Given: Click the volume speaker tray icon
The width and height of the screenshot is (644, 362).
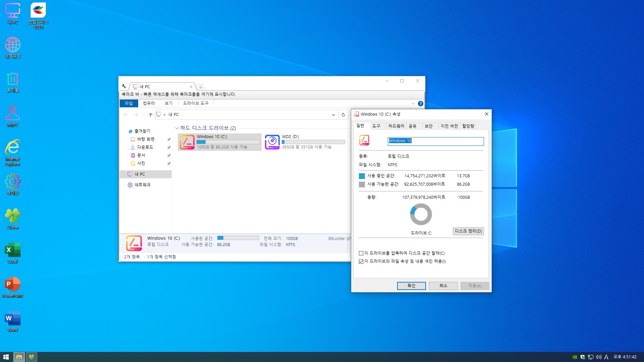Looking at the screenshot, I should (x=599, y=357).
